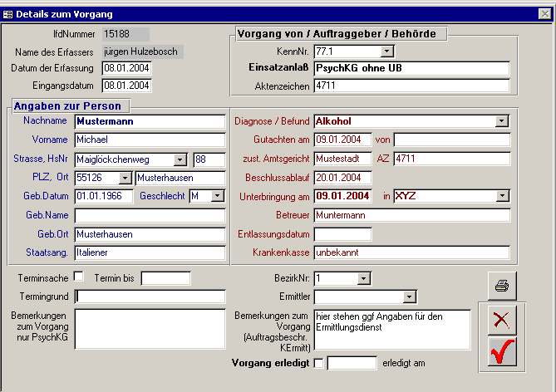This screenshot has width=556, height=392.
Task: Click the Beschlussablauf date field
Action: [343, 178]
